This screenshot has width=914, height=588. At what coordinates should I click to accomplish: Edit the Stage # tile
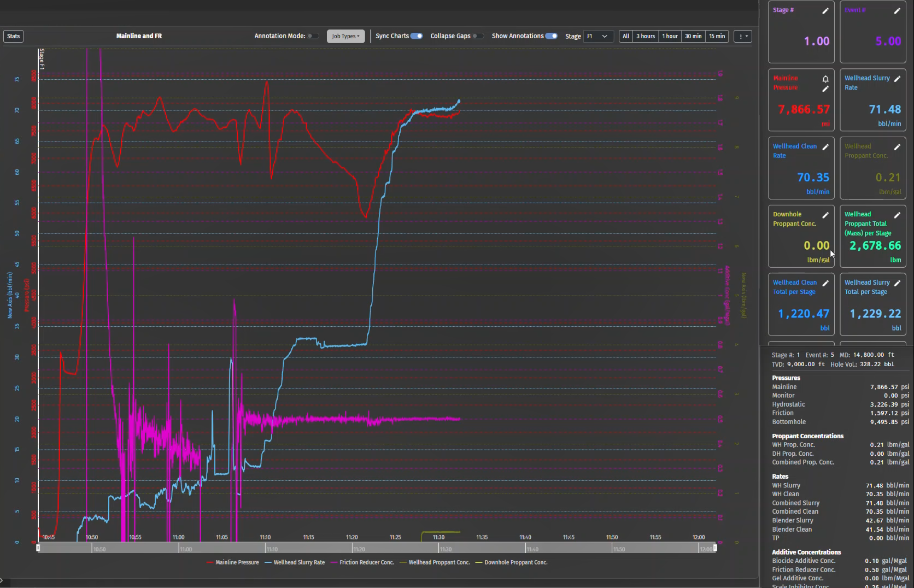[x=825, y=10]
